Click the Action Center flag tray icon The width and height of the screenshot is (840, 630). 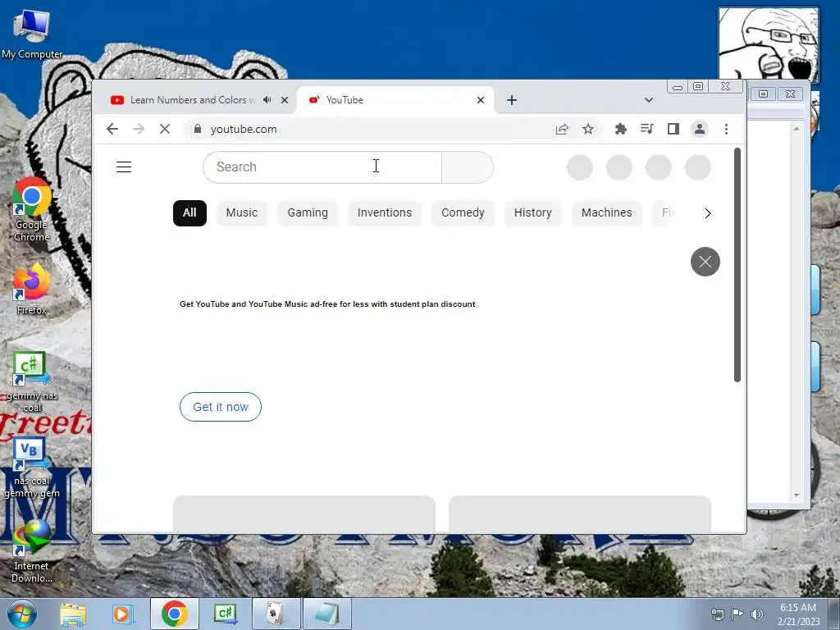[737, 614]
